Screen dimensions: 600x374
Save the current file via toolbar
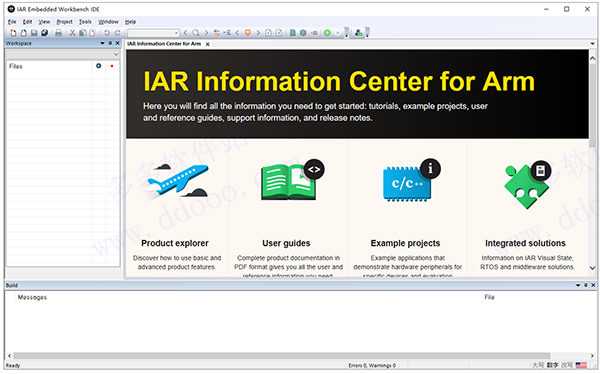pos(34,33)
